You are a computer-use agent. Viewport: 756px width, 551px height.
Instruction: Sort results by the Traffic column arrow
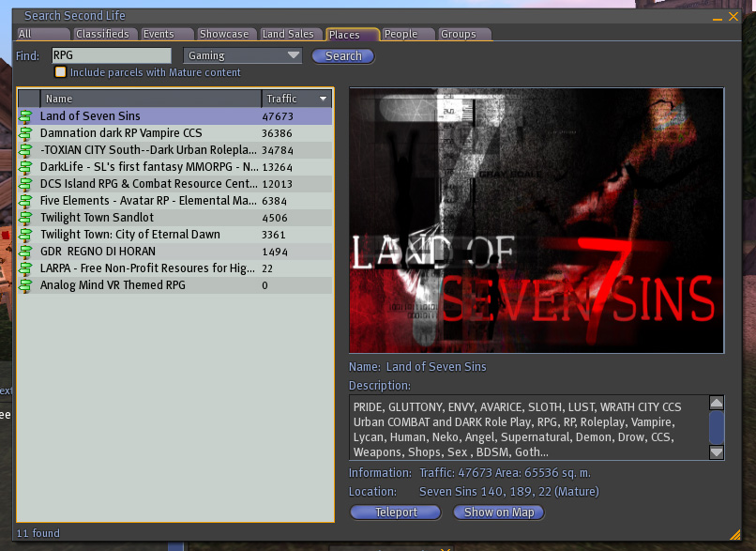[x=324, y=99]
